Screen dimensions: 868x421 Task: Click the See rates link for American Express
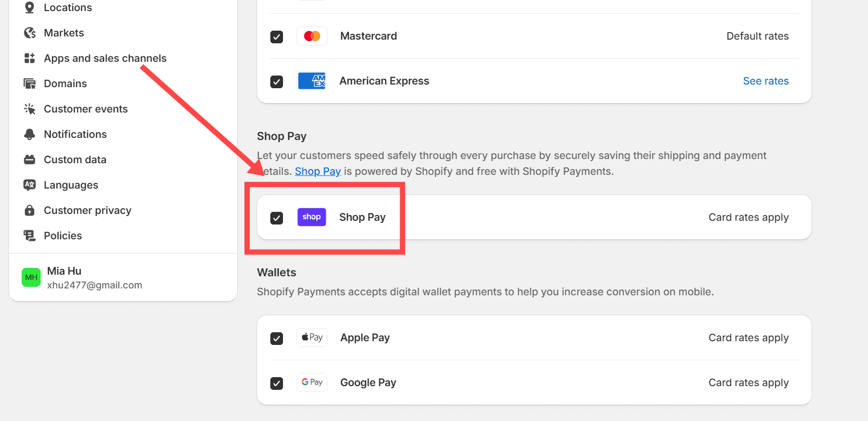coord(766,81)
